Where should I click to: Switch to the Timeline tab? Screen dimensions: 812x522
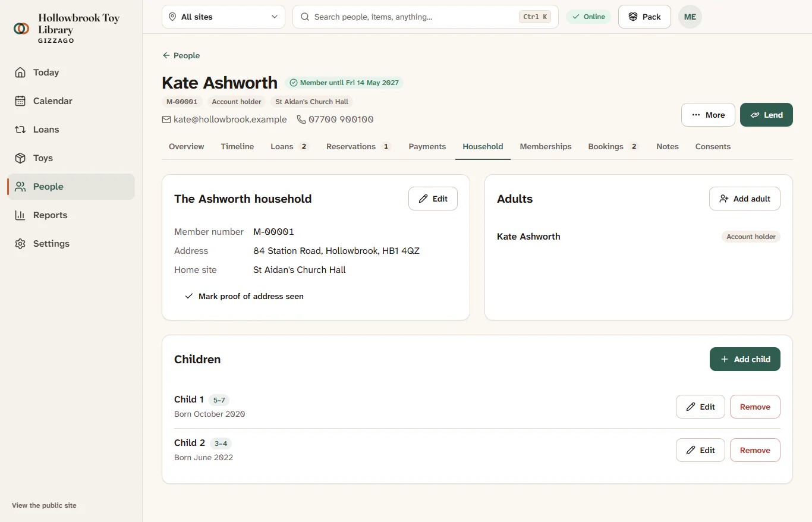click(237, 146)
